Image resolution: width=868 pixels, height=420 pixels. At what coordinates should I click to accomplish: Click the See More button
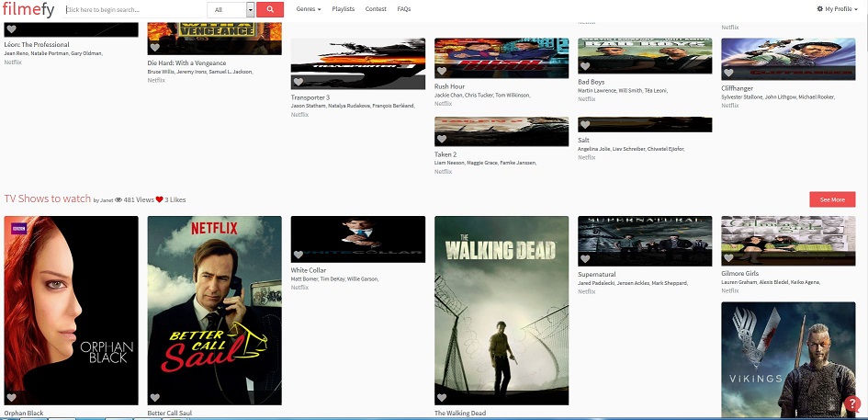pos(832,199)
